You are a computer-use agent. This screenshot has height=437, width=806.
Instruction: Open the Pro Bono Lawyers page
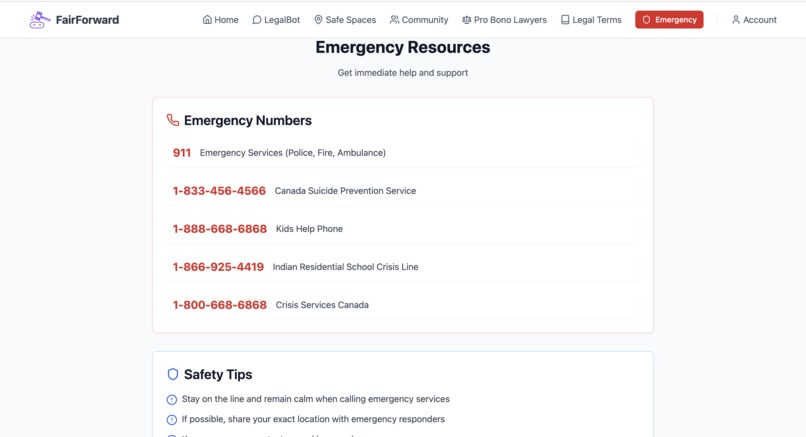(x=504, y=20)
